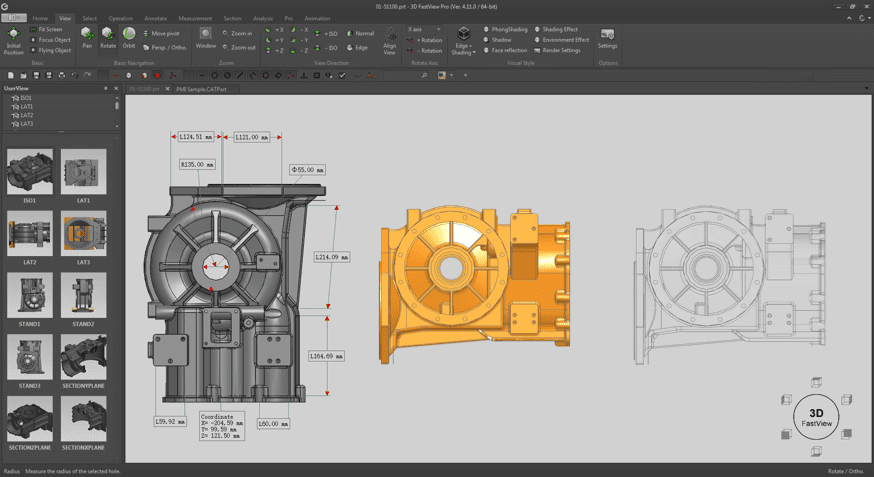Open the color picker dropdown arrow in toolbar
This screenshot has height=477, width=874.
[451, 75]
